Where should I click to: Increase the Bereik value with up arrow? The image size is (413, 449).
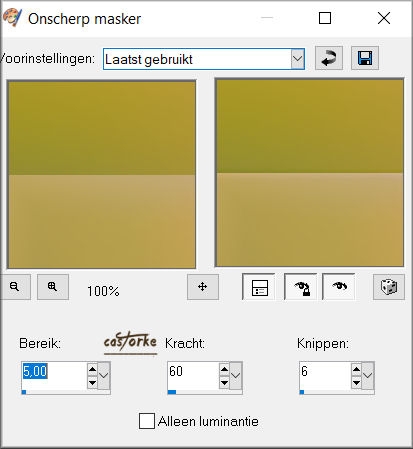coord(92,369)
